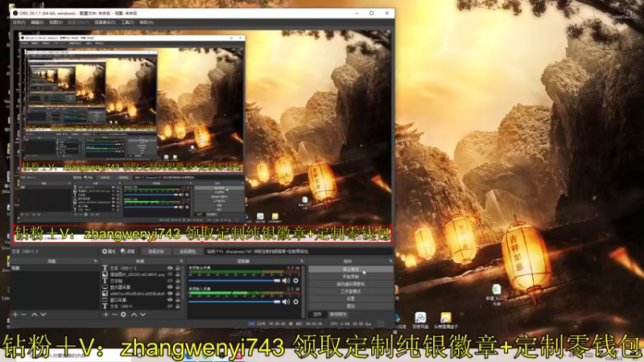644x362 pixels.
Task: Remove the selected source with the minus icon
Action: click(114, 315)
